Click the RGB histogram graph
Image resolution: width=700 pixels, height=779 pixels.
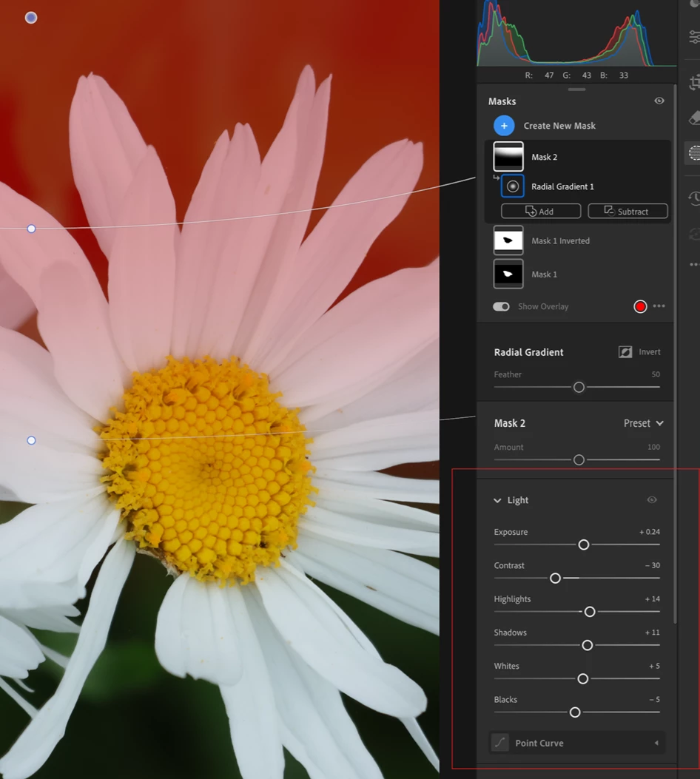coord(576,33)
